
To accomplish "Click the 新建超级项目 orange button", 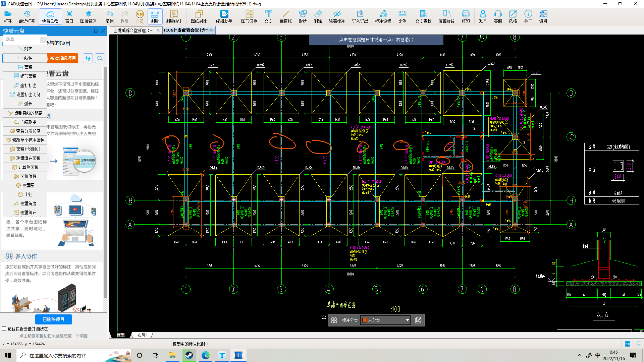I will point(62,58).
